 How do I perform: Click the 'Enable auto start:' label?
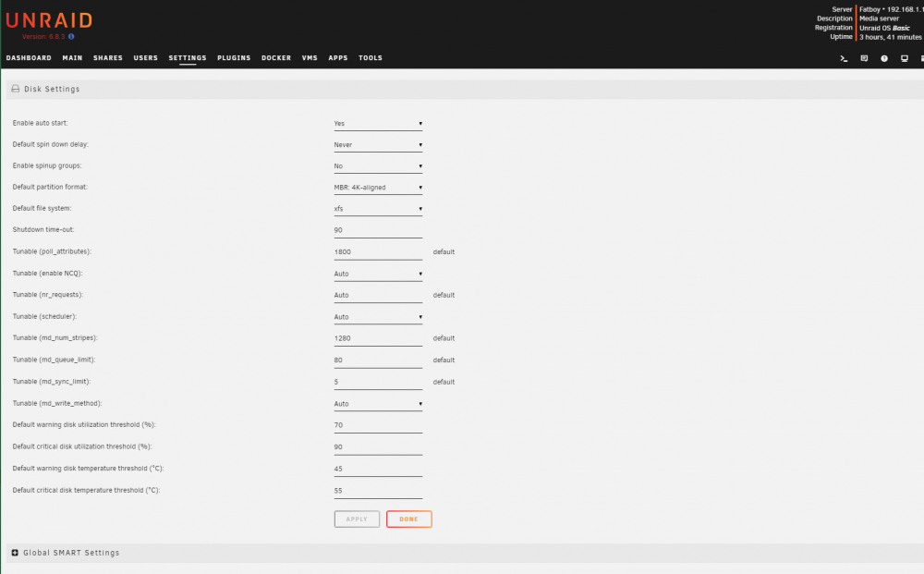40,123
